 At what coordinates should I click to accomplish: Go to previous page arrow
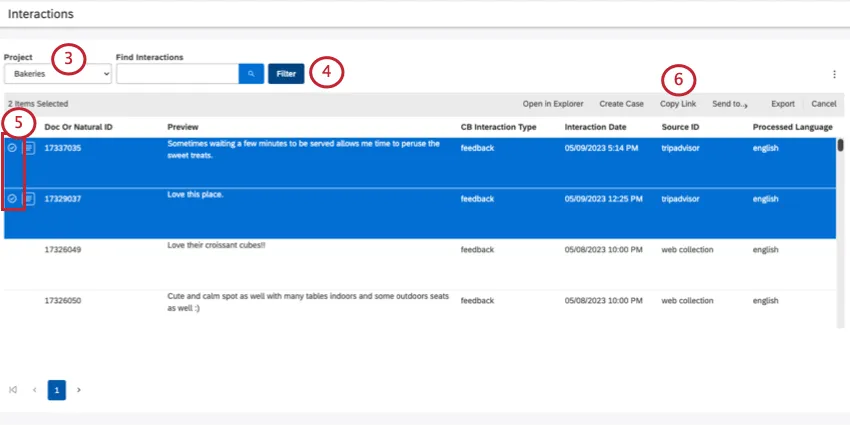point(35,390)
